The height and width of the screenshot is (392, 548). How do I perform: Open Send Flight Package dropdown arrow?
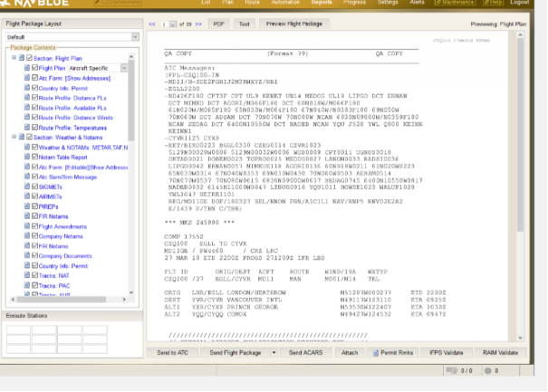pyautogui.click(x=274, y=352)
